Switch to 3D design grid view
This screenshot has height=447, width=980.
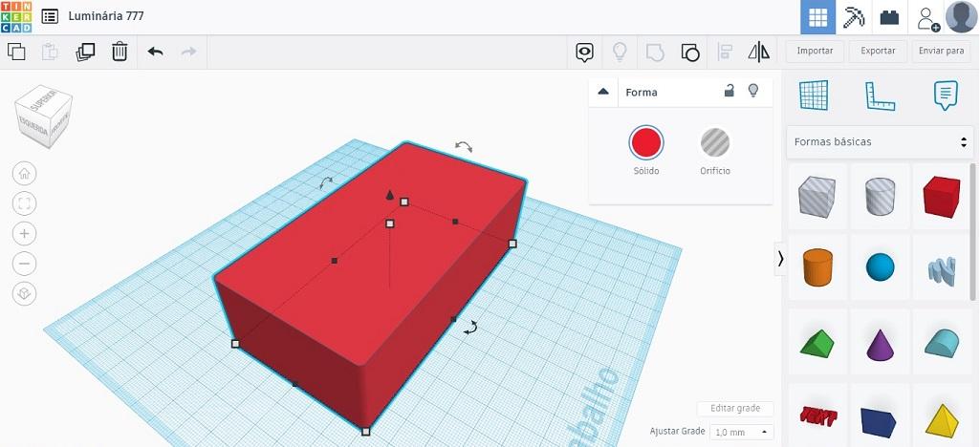point(818,17)
